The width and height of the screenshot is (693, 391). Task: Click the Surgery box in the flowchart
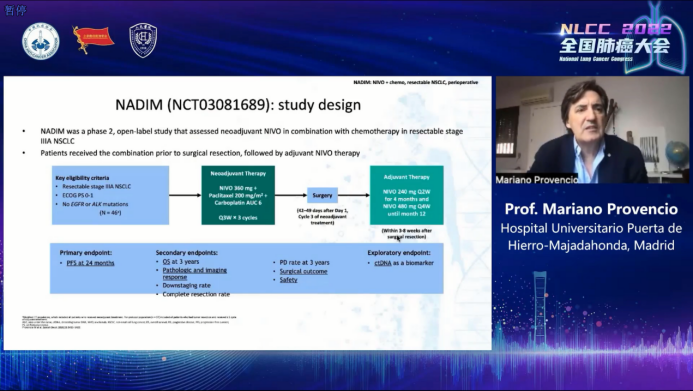(x=322, y=195)
